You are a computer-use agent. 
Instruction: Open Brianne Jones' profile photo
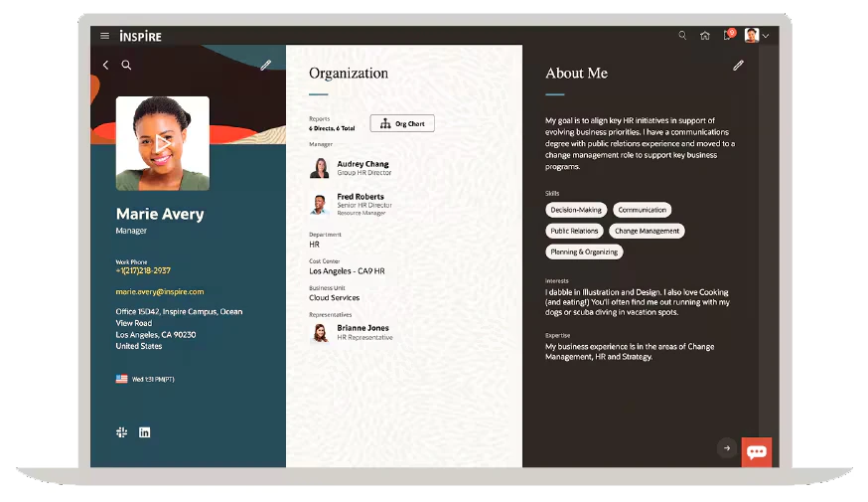[x=320, y=332]
